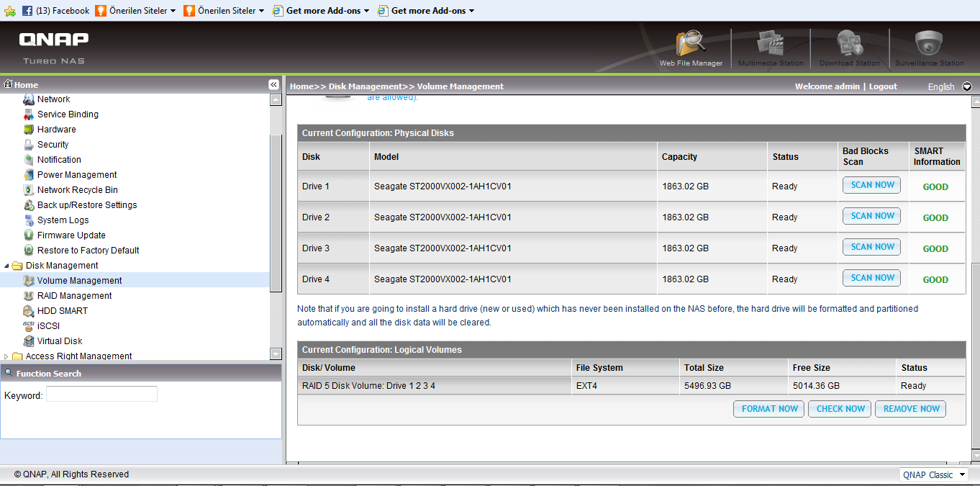Click the Back up/Restore Settings icon
This screenshot has height=486, width=980.
tap(29, 205)
